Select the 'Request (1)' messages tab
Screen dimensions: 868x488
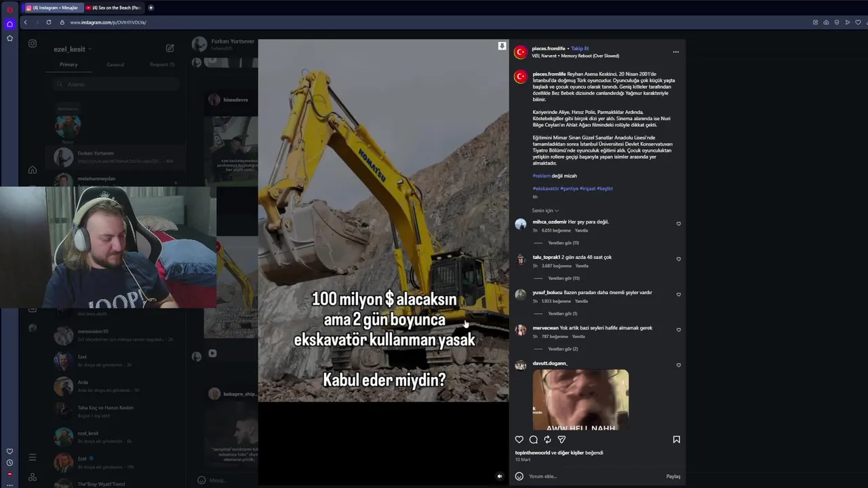(x=162, y=64)
